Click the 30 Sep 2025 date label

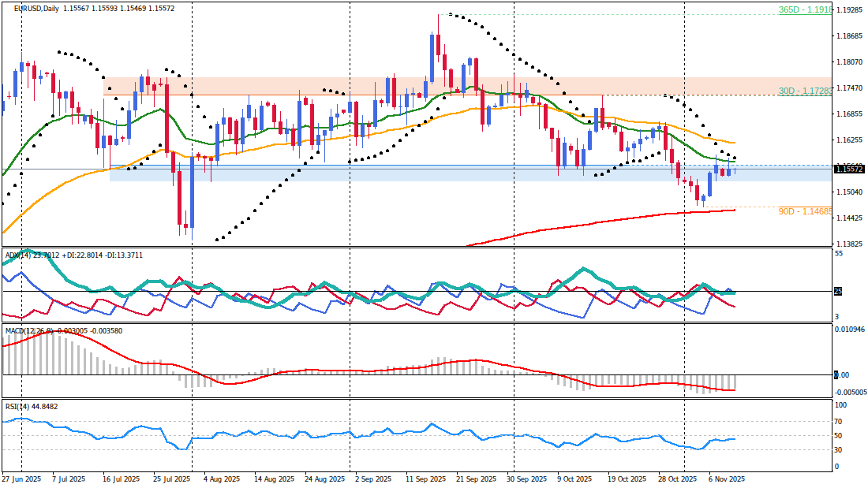point(526,479)
